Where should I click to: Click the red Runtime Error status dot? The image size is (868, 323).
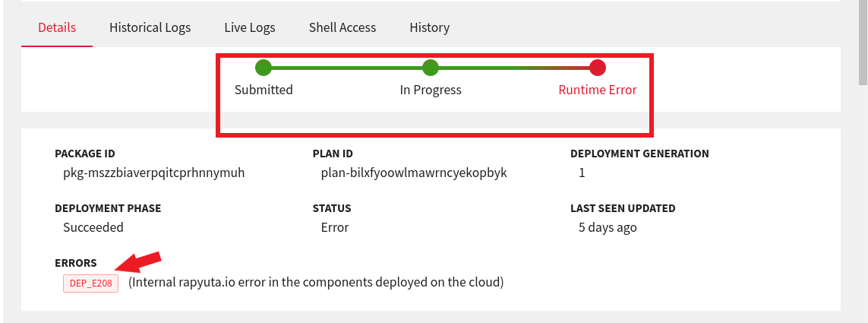coord(598,68)
